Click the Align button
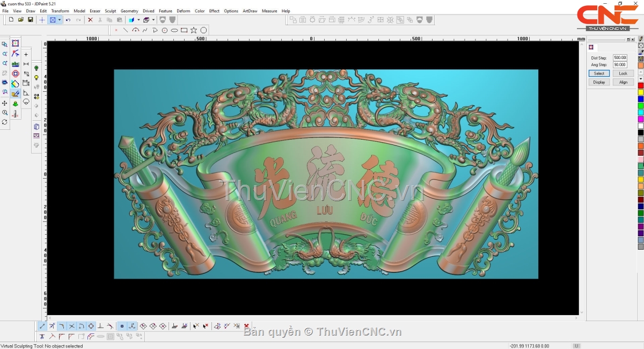 (x=623, y=82)
